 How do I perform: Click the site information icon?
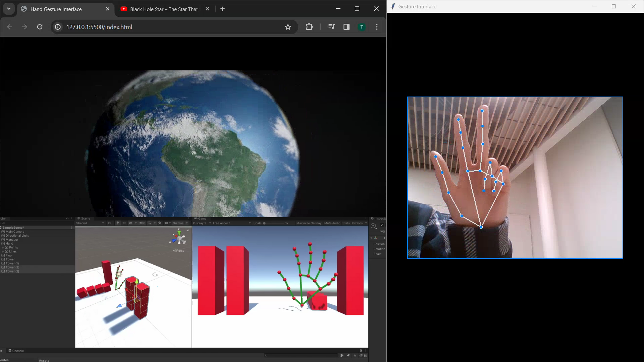pos(58,27)
